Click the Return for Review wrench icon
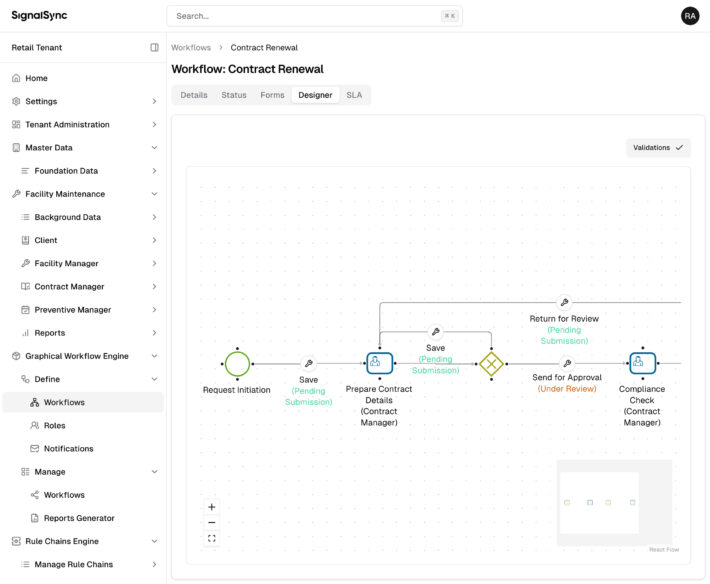This screenshot has height=584, width=710. [x=564, y=302]
